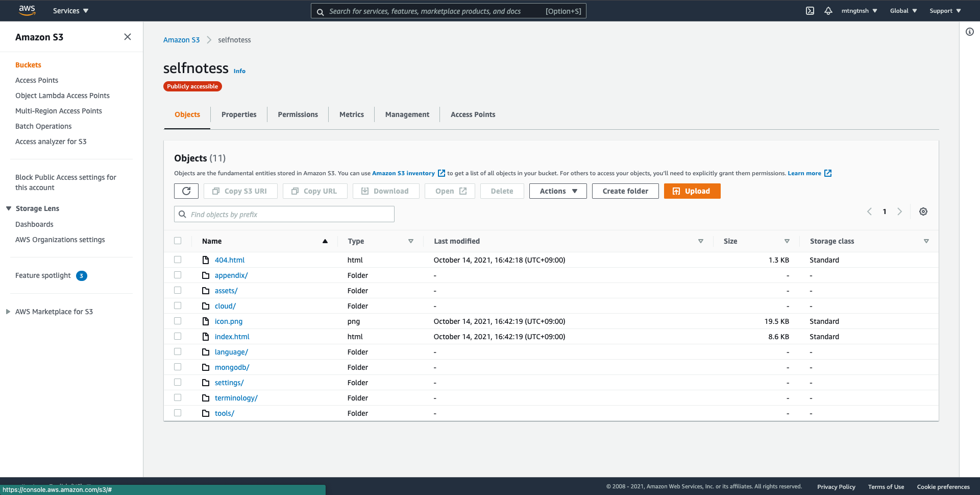Click the Feature spotlight badge 3
Viewport: 980px width, 495px height.
(82, 276)
